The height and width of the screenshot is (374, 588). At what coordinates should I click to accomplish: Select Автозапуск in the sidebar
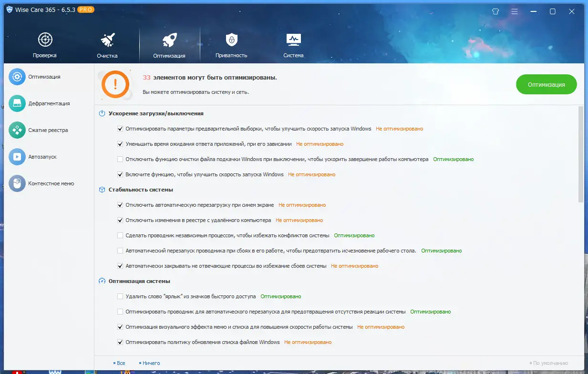[42, 157]
